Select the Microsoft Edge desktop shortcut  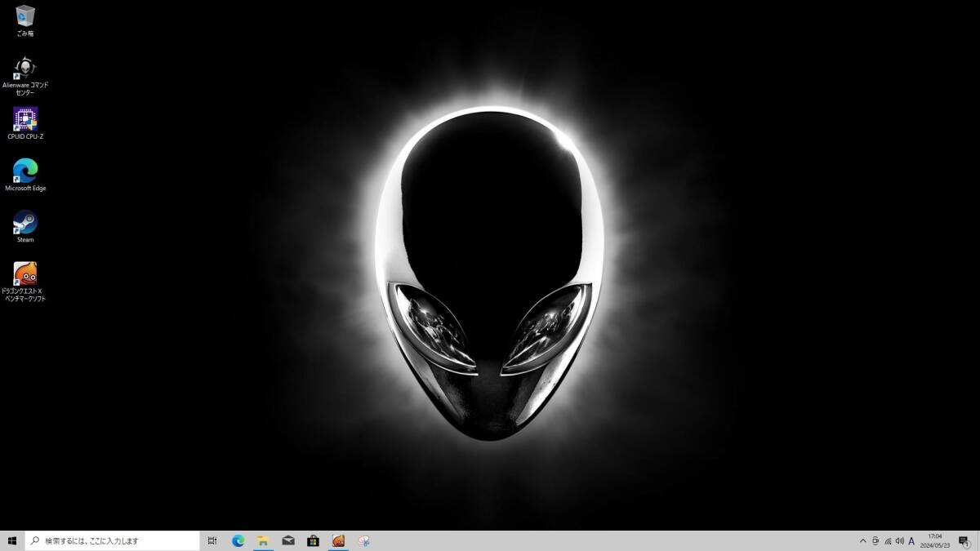(25, 175)
